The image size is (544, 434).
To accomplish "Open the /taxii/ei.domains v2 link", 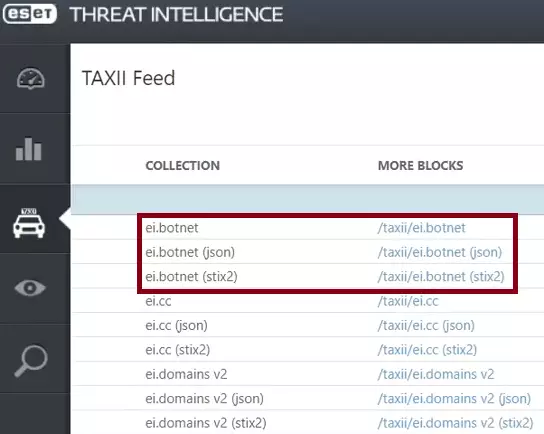I will [x=436, y=374].
